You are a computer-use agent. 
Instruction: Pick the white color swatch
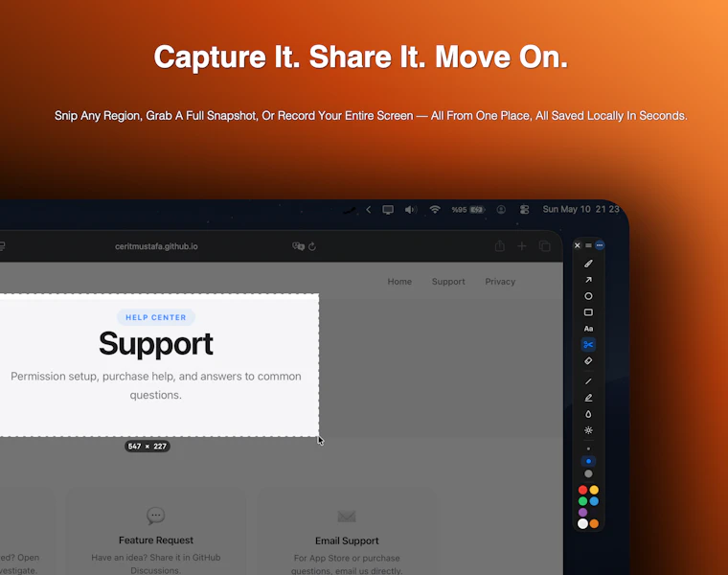tap(582, 524)
